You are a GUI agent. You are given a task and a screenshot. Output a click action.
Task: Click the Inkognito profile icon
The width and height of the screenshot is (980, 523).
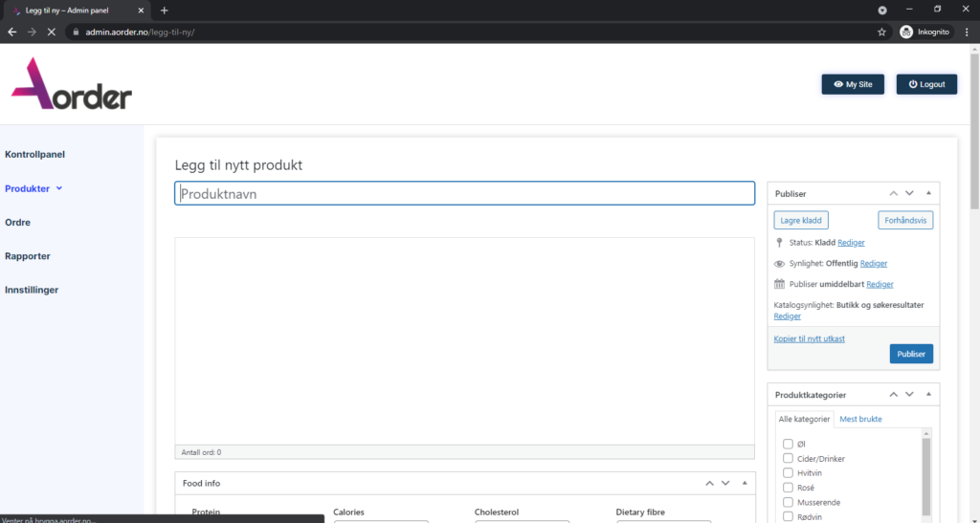[906, 32]
